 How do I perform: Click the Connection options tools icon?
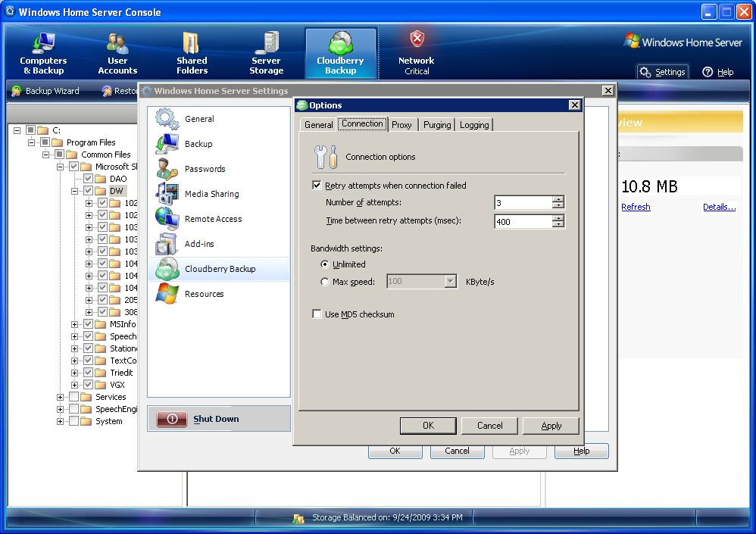click(x=326, y=157)
